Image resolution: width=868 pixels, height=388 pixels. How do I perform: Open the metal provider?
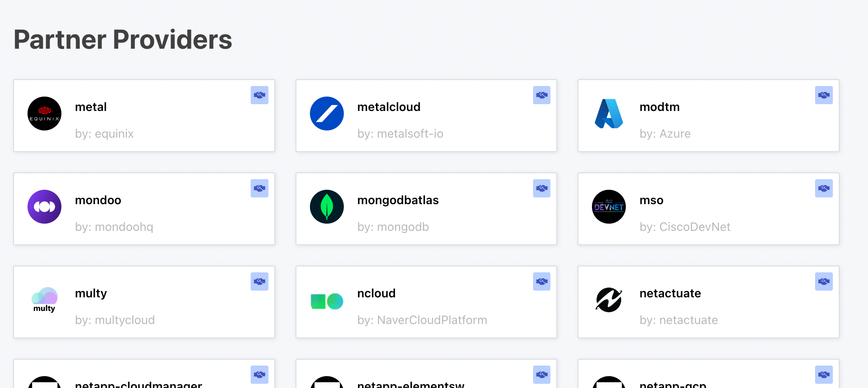pos(144,116)
